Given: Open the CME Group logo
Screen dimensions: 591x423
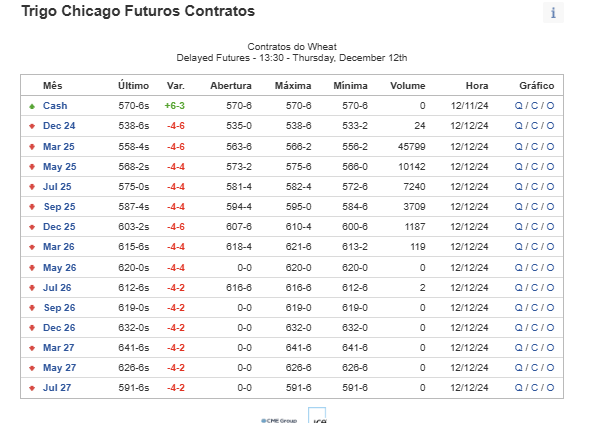Looking at the screenshot, I should point(279,420).
